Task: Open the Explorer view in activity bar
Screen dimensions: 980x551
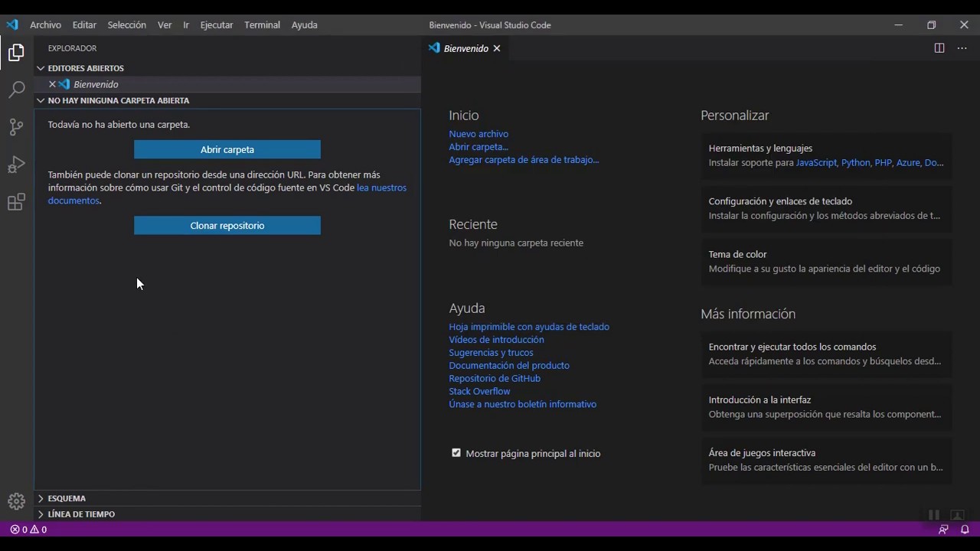Action: coord(16,53)
